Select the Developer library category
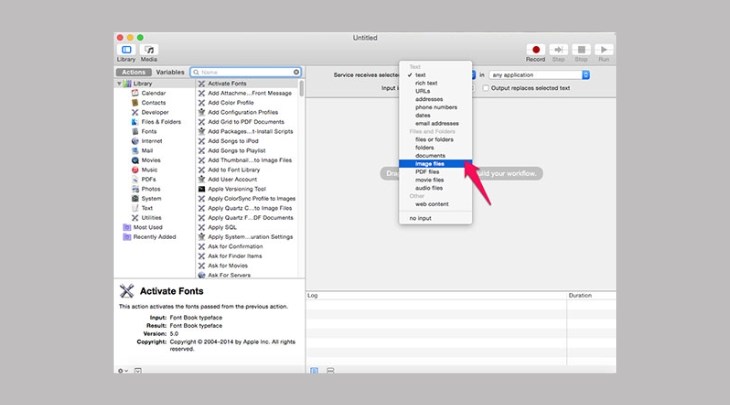This screenshot has width=730, height=405. tap(155, 112)
